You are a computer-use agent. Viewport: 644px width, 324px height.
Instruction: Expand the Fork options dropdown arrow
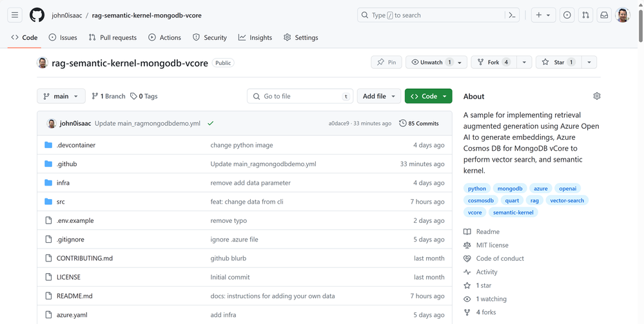[x=524, y=62]
